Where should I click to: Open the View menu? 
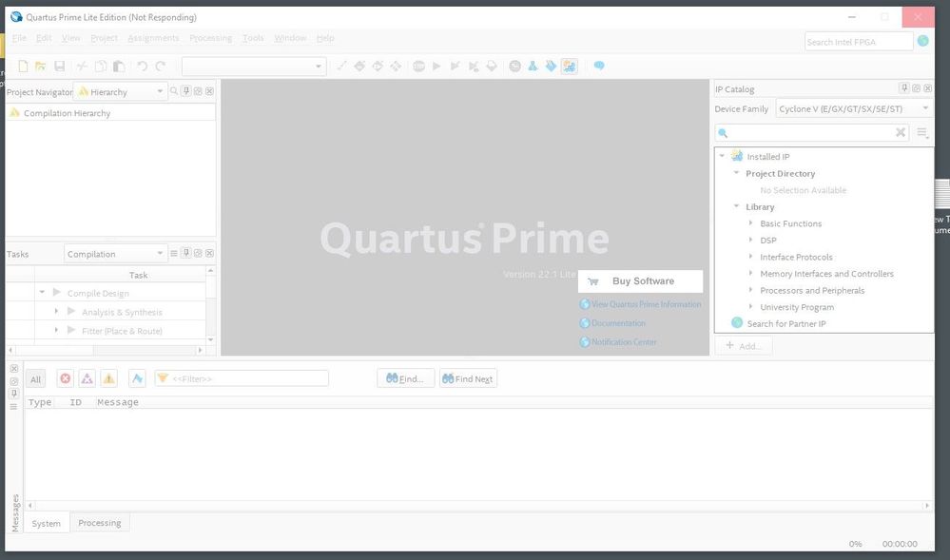71,38
